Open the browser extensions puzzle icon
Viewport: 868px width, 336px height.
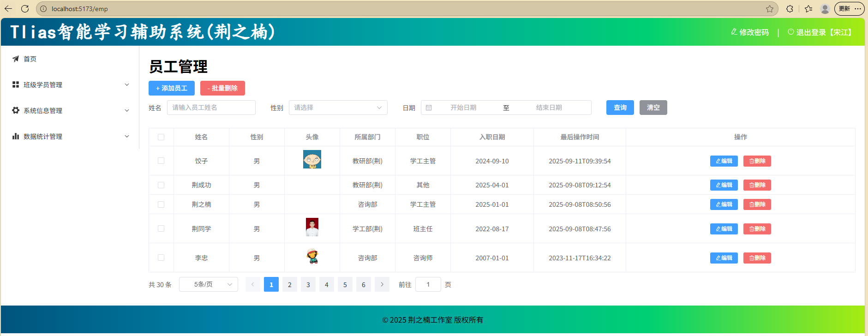790,9
